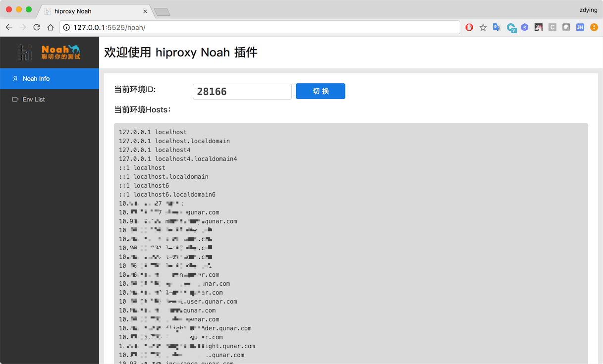
Task: Click the 当前环境ID label
Action: [x=135, y=89]
